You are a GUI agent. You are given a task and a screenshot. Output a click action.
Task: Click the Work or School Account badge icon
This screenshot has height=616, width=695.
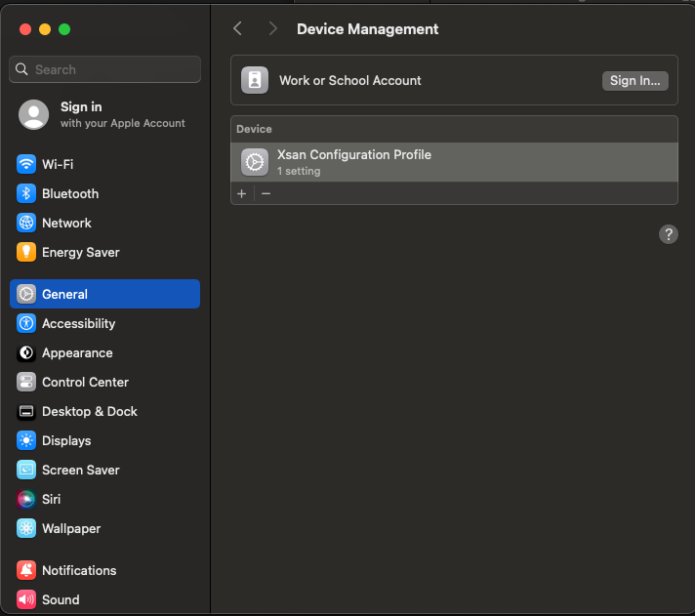(x=255, y=80)
